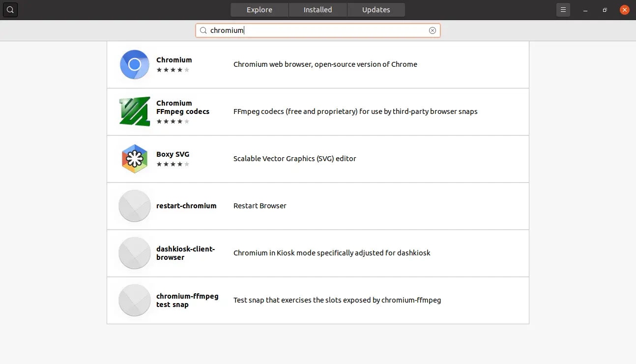Click description 'Chromium web browser, open-source version of Chrome'
The image size is (636, 364).
[325, 64]
